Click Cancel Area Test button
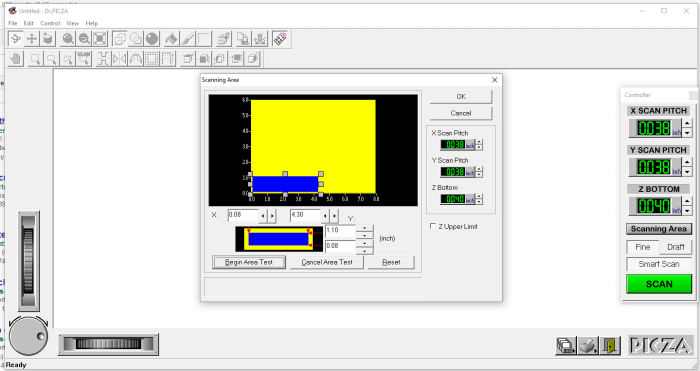The height and width of the screenshot is (371, 700). (327, 262)
